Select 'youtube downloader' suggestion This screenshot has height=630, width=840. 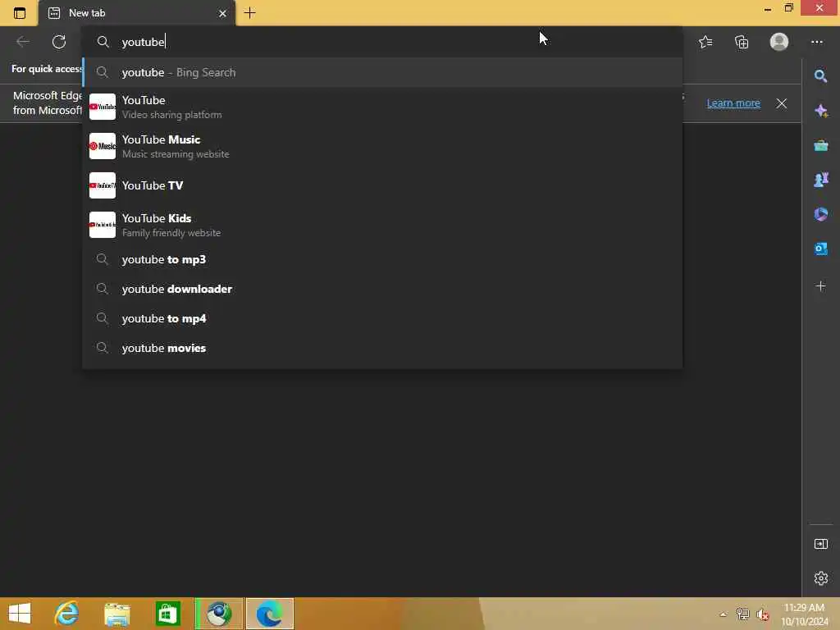coord(382,289)
